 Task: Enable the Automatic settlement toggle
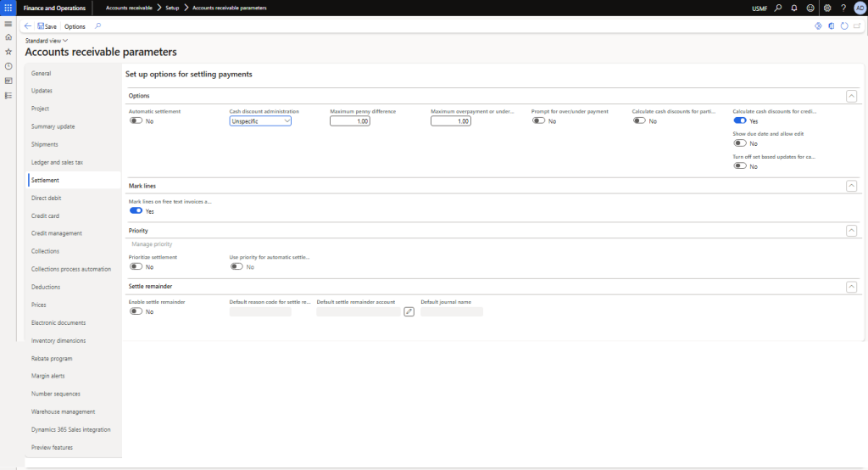click(x=136, y=121)
